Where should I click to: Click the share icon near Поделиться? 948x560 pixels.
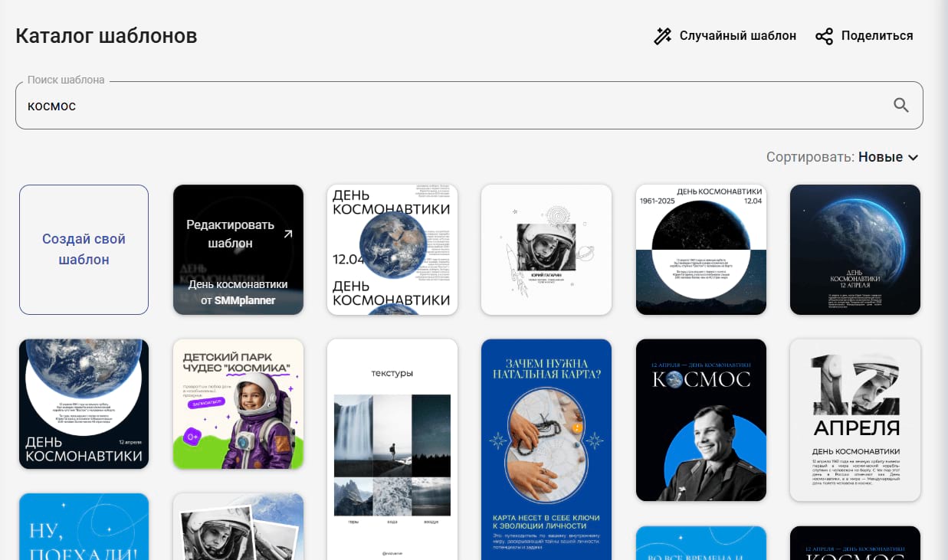(x=824, y=36)
